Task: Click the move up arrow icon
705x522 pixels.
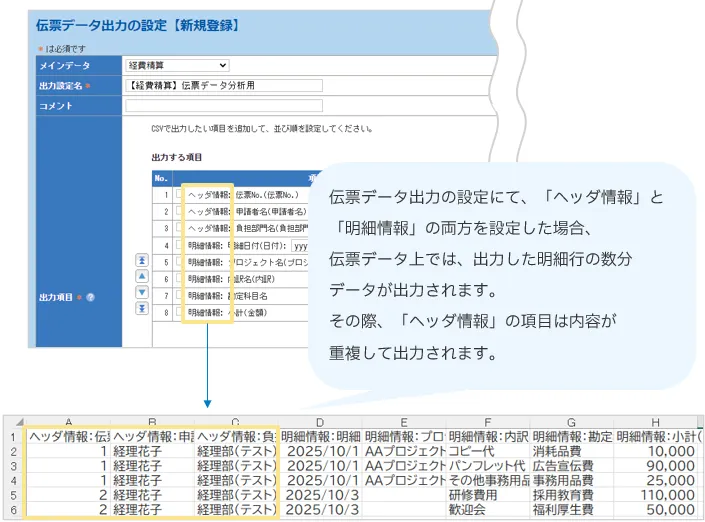Action: click(141, 276)
